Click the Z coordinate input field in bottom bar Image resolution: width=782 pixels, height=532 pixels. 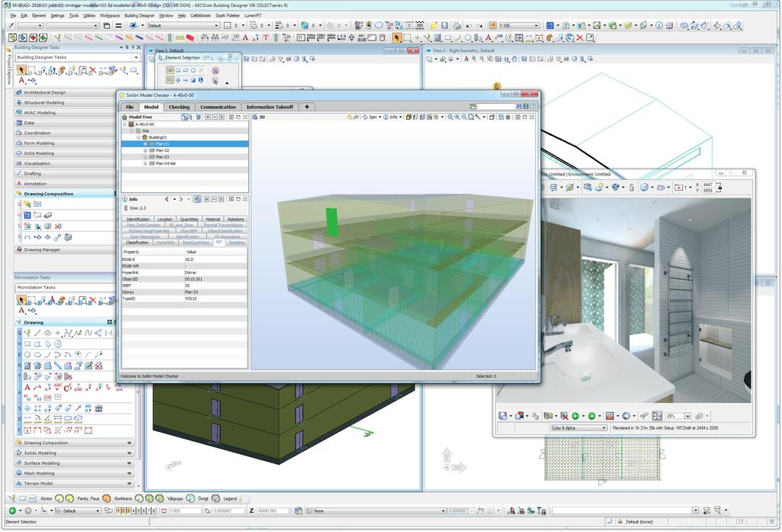pos(273,511)
